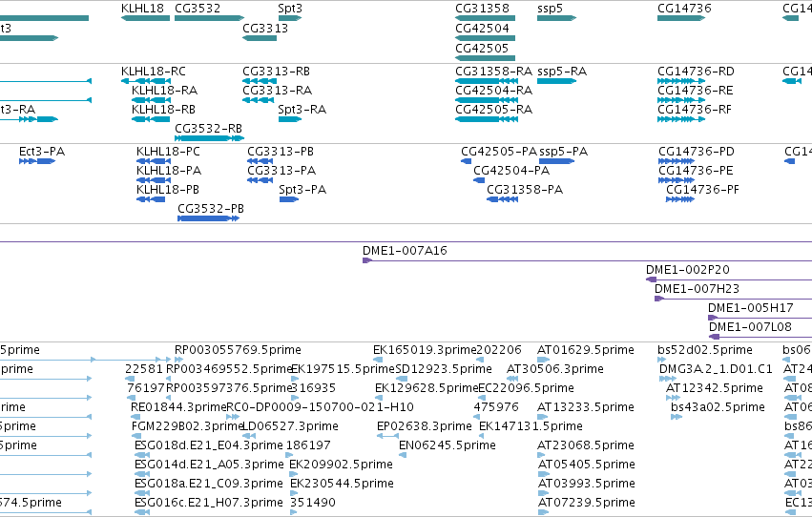Viewport: 812px width, 517px height.
Task: Select transcript CG3313-RB
Action: (260, 81)
